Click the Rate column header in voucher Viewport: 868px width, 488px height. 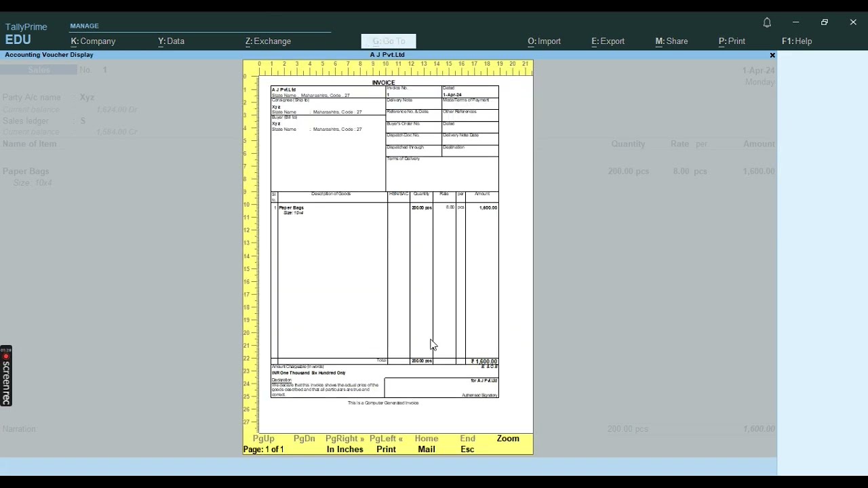680,144
